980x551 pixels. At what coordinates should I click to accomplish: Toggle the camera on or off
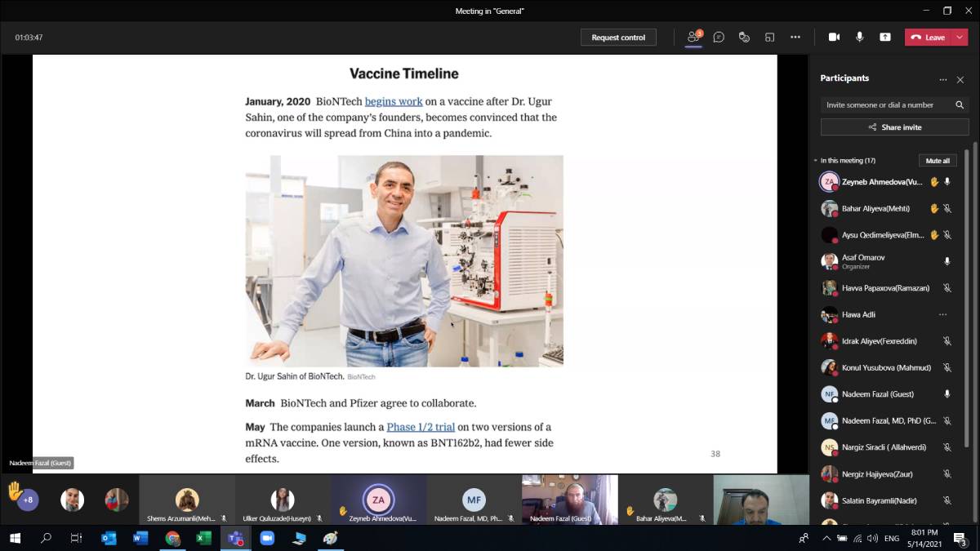(x=834, y=37)
